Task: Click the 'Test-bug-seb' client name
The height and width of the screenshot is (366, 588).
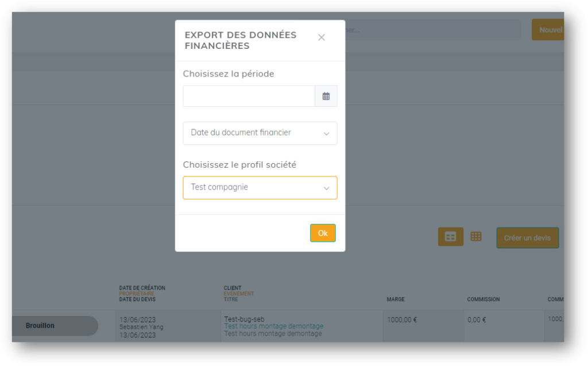Action: [244, 319]
